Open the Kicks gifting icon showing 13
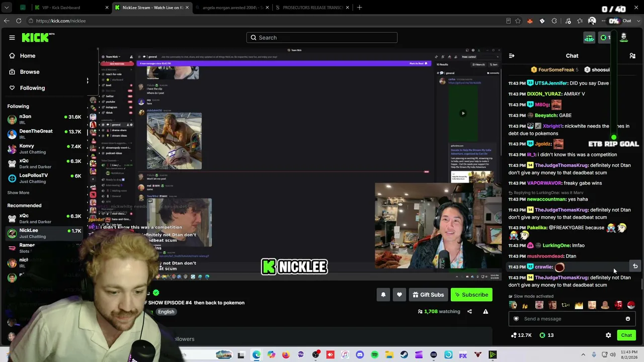 [547, 335]
